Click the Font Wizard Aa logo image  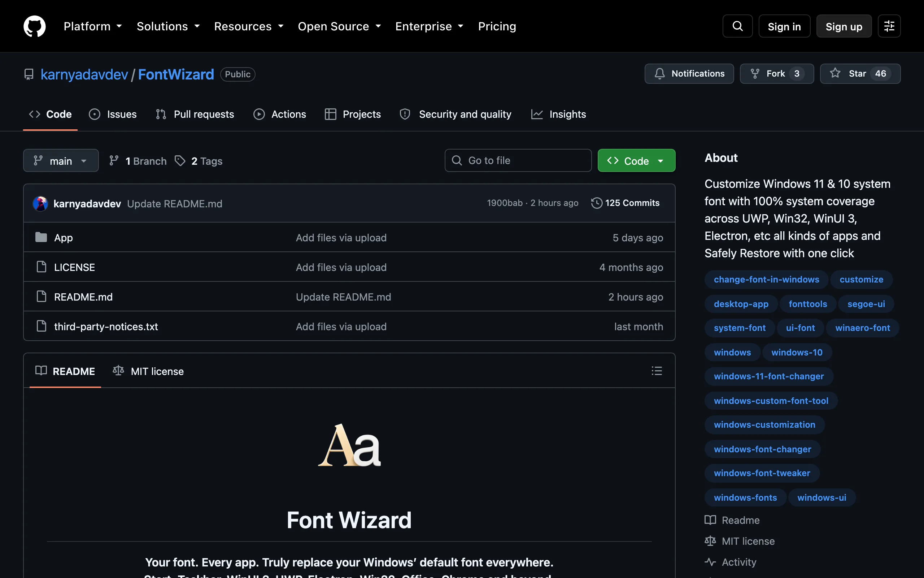point(349,445)
